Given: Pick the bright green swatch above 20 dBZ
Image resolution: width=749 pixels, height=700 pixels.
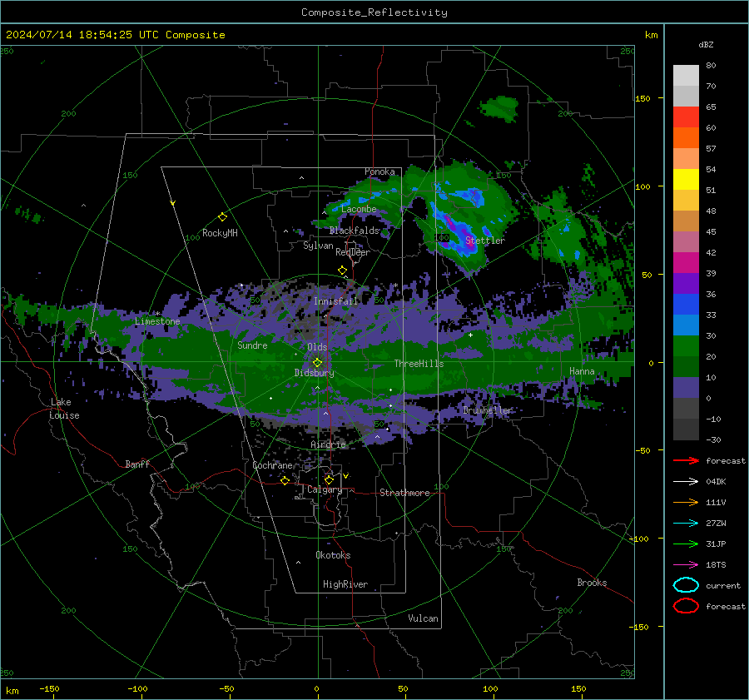Looking at the screenshot, I should [686, 345].
